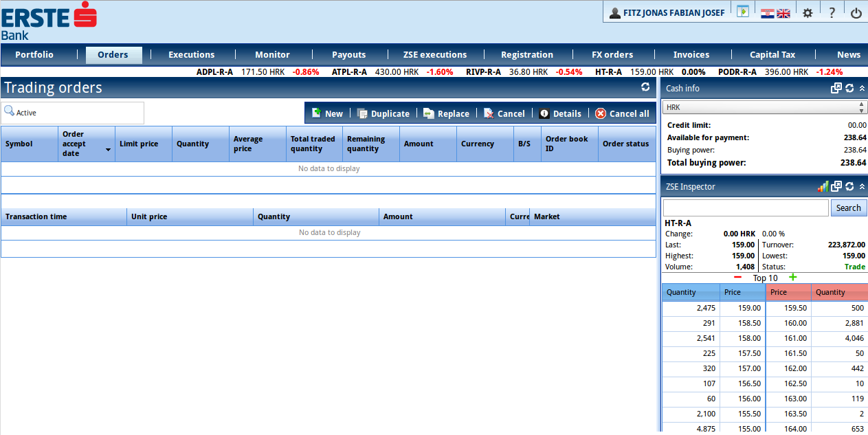The width and height of the screenshot is (868, 435).
Task: Go to the FX orders tab
Action: tap(612, 55)
